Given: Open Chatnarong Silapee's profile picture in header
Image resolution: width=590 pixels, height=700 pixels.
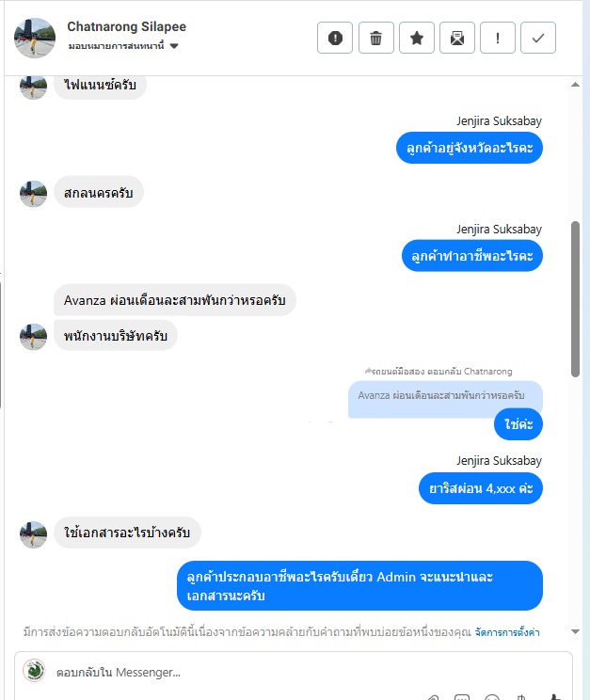Looking at the screenshot, I should pos(35,38).
